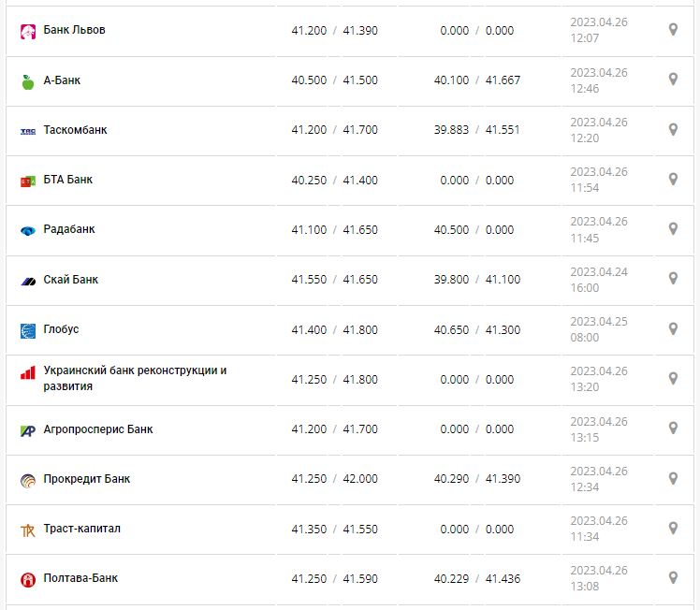Click the map pin for Банк Львов
Viewport: 700px width, 610px height.
pos(673,30)
